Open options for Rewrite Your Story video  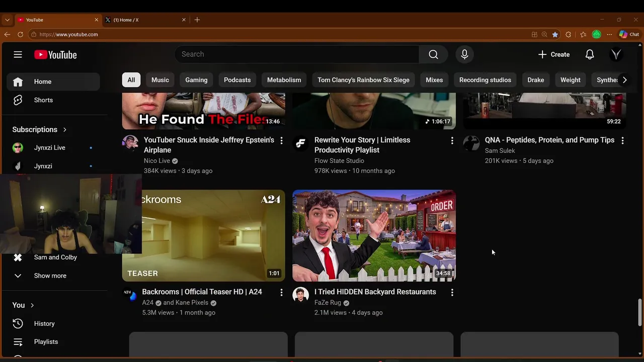tap(452, 141)
